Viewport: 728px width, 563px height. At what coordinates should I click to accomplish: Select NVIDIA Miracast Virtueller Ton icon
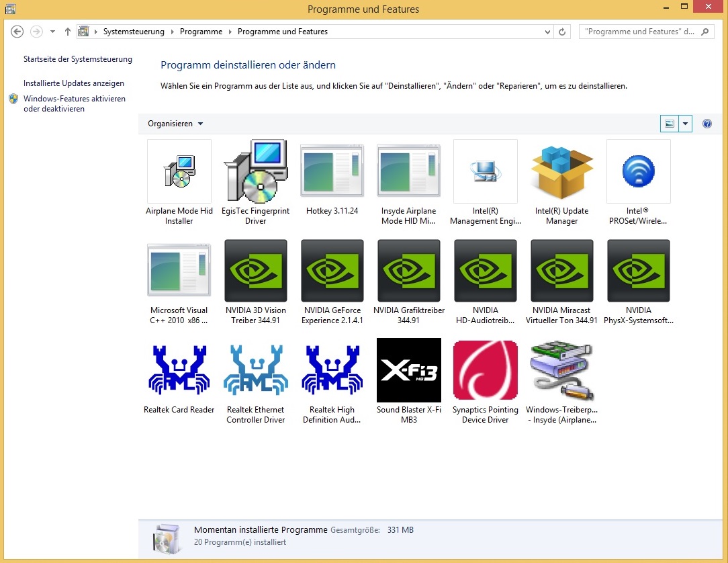point(562,270)
